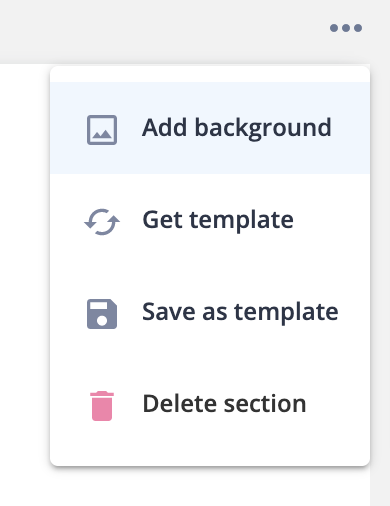Click the 'Get template' text label
This screenshot has height=506, width=390.
point(218,220)
